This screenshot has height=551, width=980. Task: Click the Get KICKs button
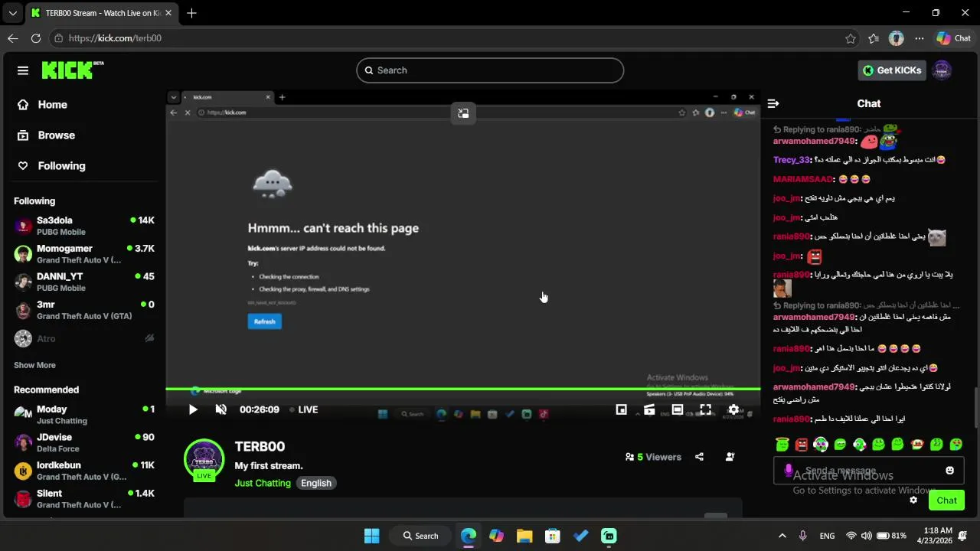coord(892,70)
